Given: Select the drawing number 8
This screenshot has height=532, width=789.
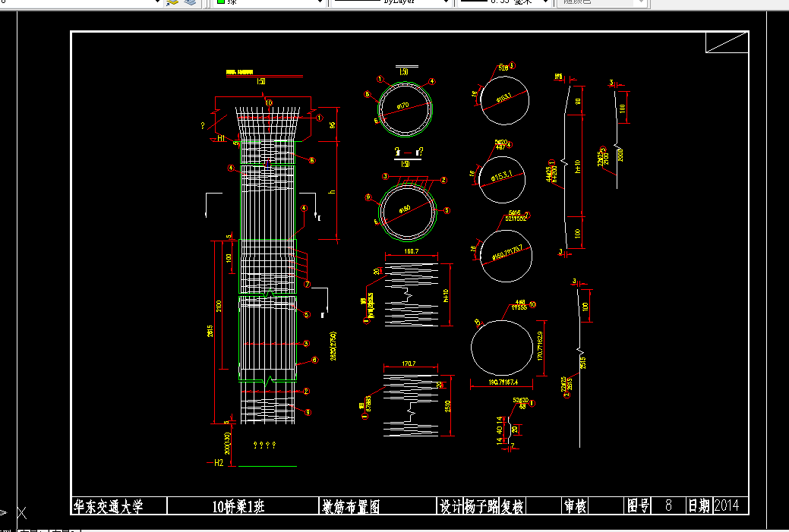Looking at the screenshot, I should tap(668, 506).
